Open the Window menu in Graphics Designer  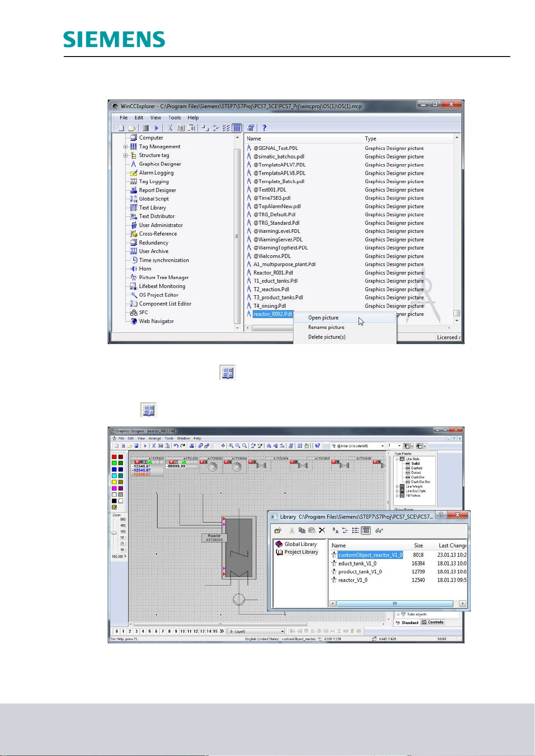pos(183,438)
